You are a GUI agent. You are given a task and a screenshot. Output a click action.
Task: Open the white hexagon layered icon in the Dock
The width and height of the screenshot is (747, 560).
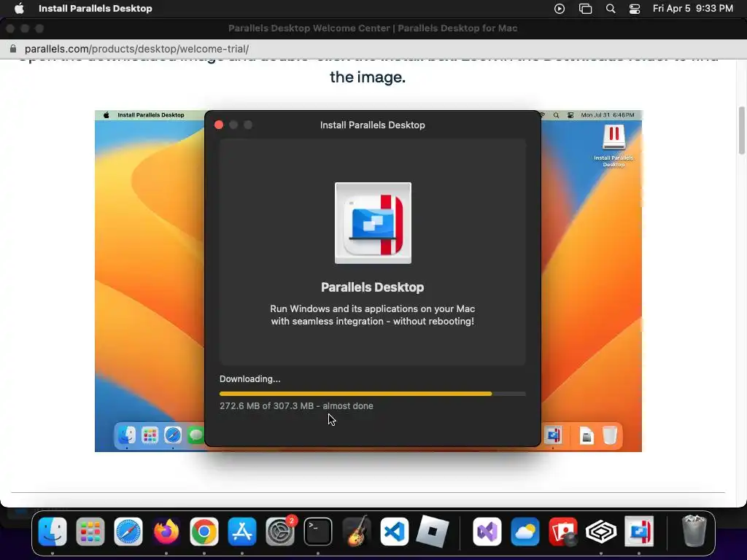(x=601, y=531)
